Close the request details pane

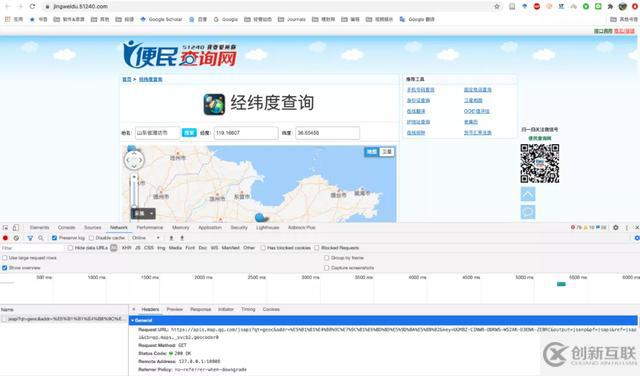(x=133, y=309)
